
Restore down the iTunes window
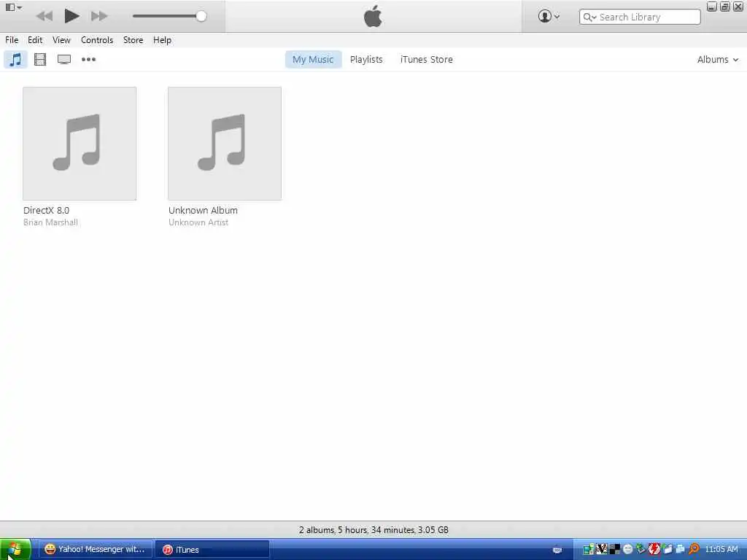725,7
